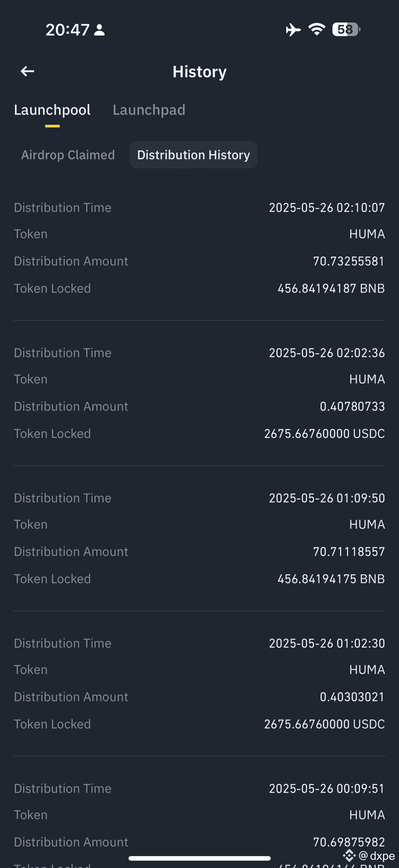This screenshot has height=868, width=399.
Task: Select the Distribution History filter
Action: coord(193,155)
